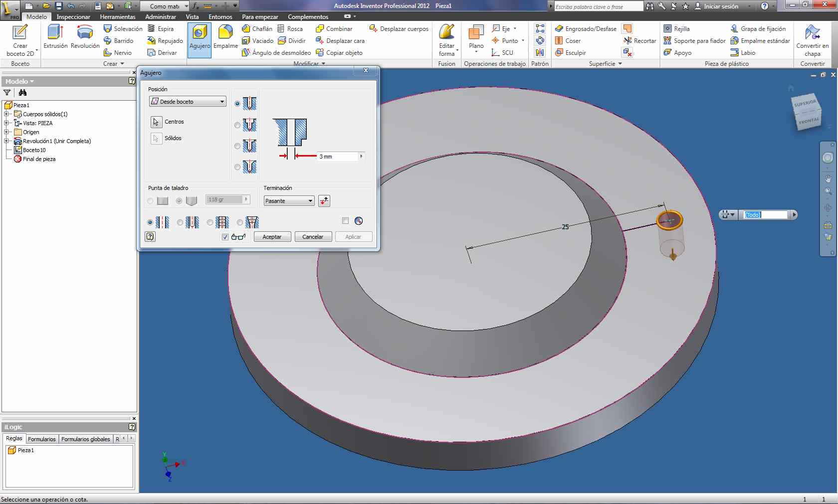The image size is (838, 504).
Task: Select the Combinar tool
Action: (334, 29)
